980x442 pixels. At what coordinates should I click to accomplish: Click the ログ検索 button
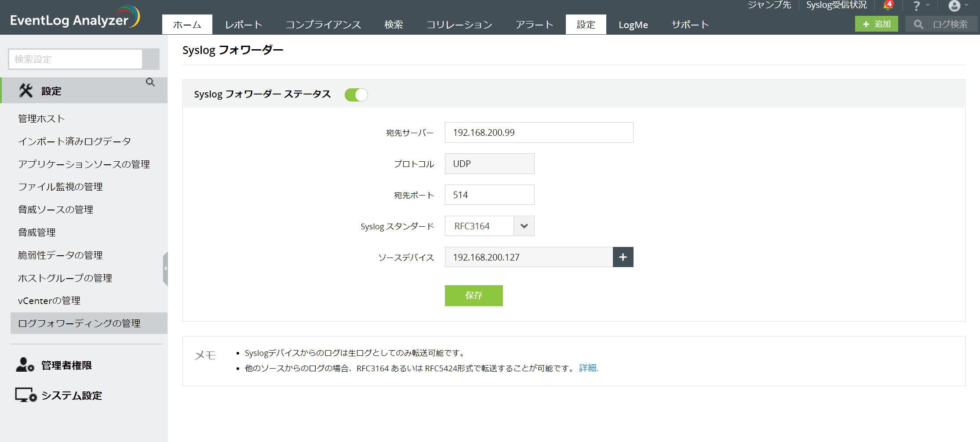tap(941, 24)
